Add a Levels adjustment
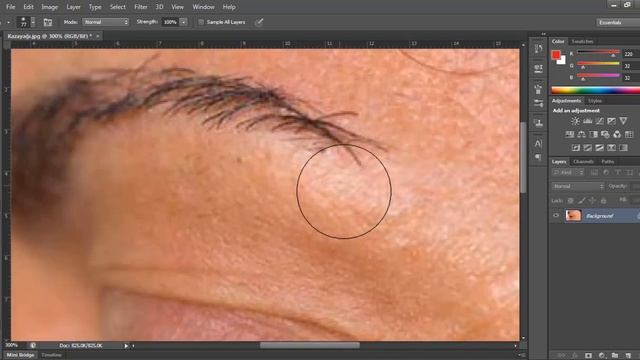 coord(587,121)
